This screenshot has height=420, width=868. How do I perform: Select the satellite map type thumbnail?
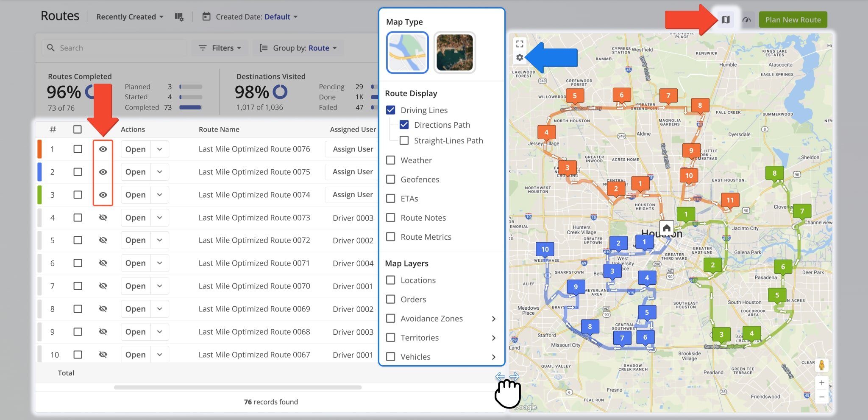tap(454, 53)
